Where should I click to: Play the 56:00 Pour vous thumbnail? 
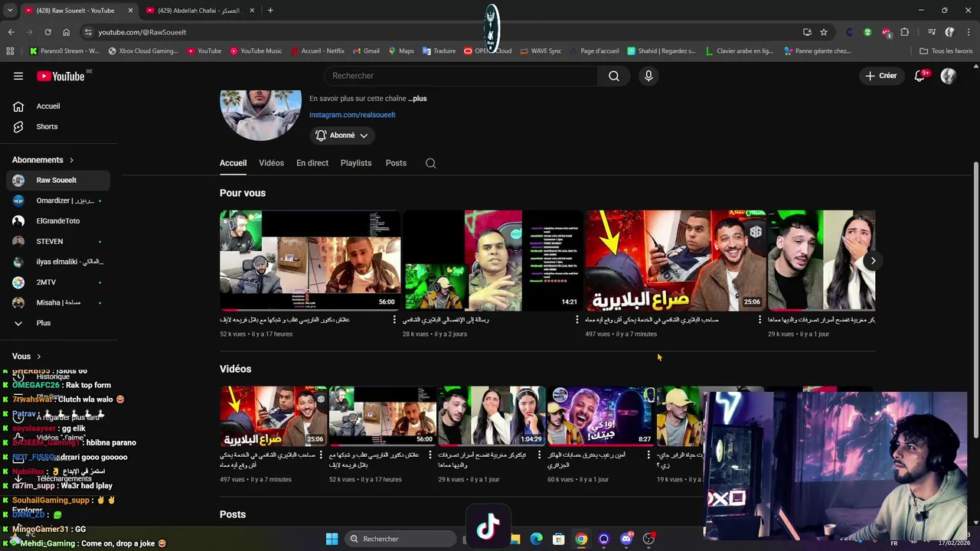[309, 260]
